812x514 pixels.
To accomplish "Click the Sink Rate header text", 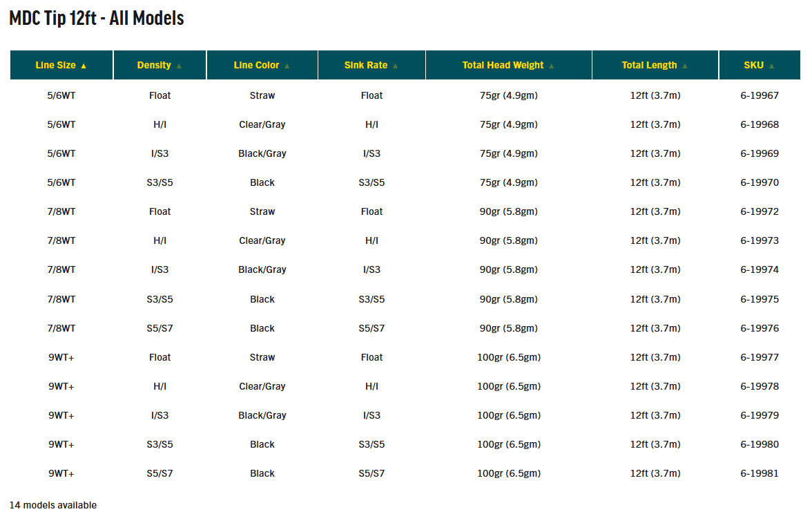I will 366,65.
